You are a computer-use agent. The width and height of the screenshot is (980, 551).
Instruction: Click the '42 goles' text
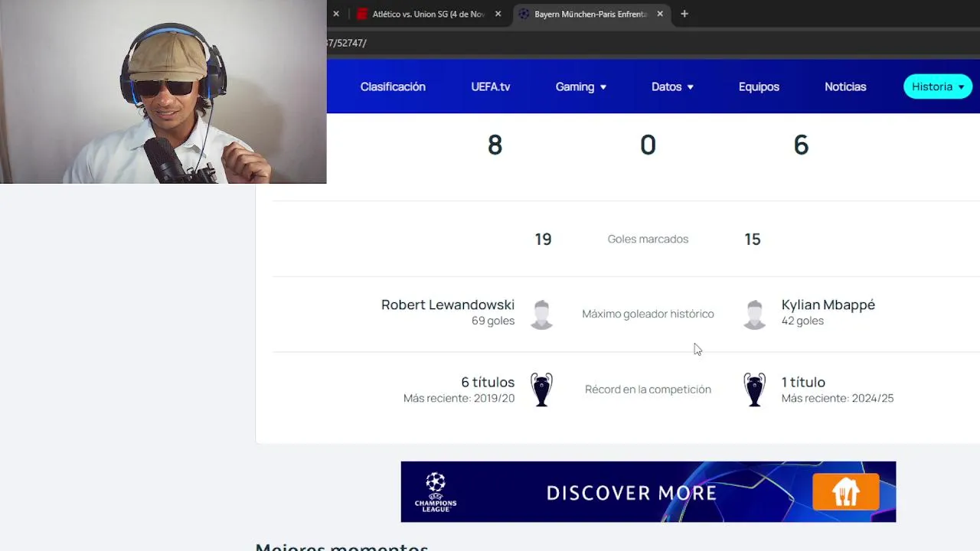802,321
